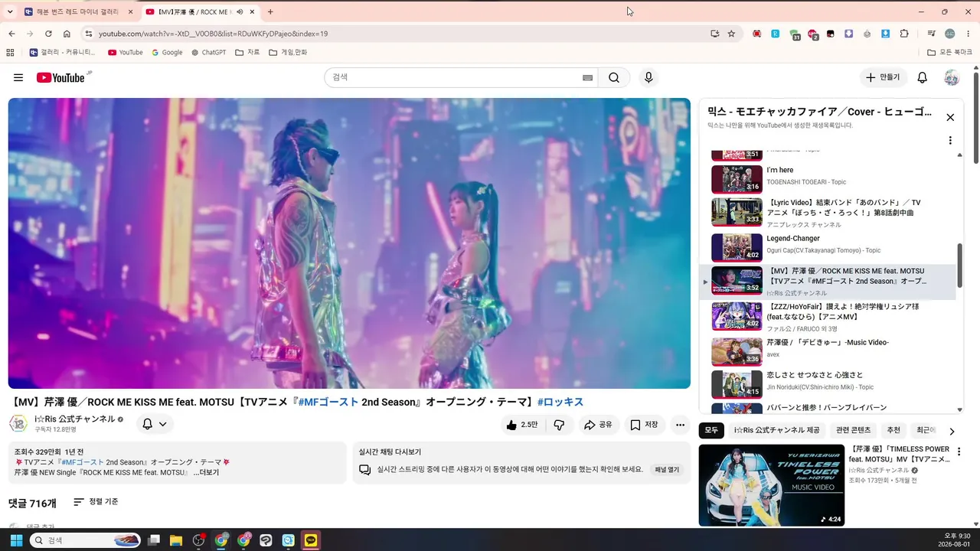Open a new browser tab

[270, 11]
